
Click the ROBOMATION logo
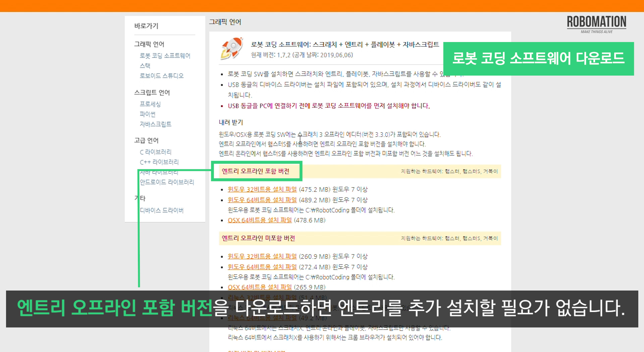click(x=596, y=24)
